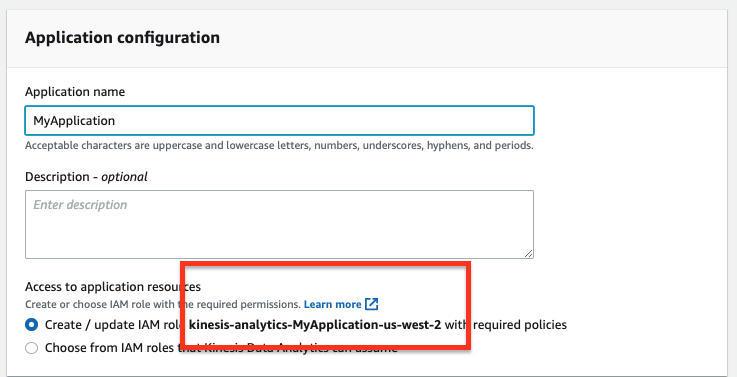Click the bold kinesis-analytics-MyApplication-us-west-2 role name

(x=315, y=325)
